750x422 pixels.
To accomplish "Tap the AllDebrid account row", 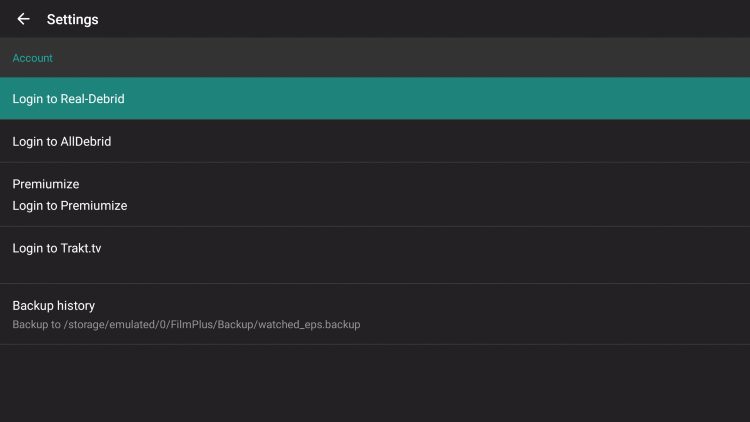I will [x=375, y=142].
